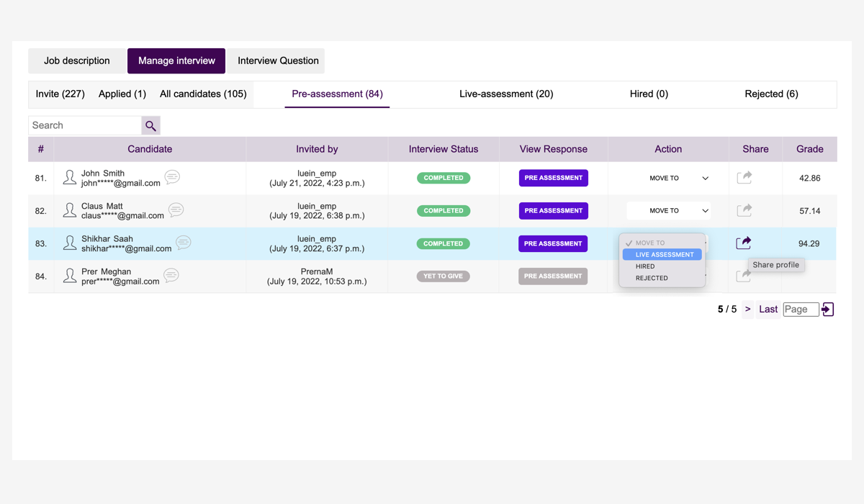This screenshot has height=504, width=864.
Task: Share John Smith's profile
Action: 744,177
